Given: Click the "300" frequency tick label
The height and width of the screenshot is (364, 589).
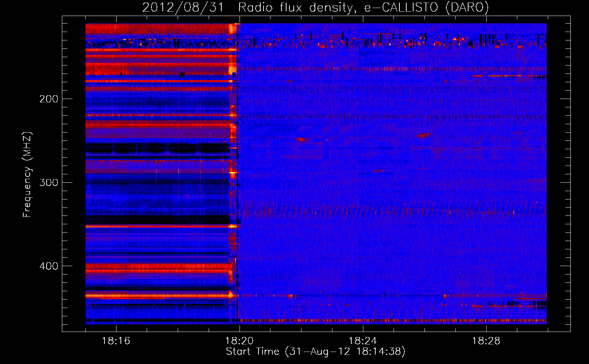Looking at the screenshot, I should tap(49, 182).
